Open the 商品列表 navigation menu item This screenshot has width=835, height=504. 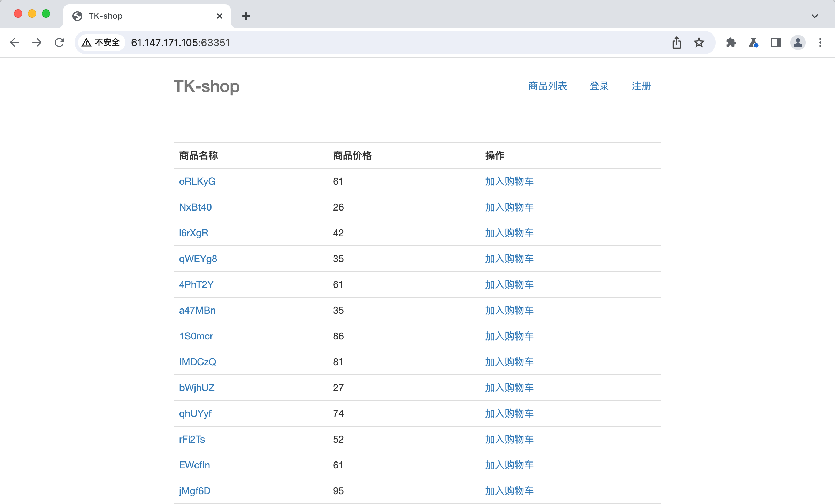548,86
